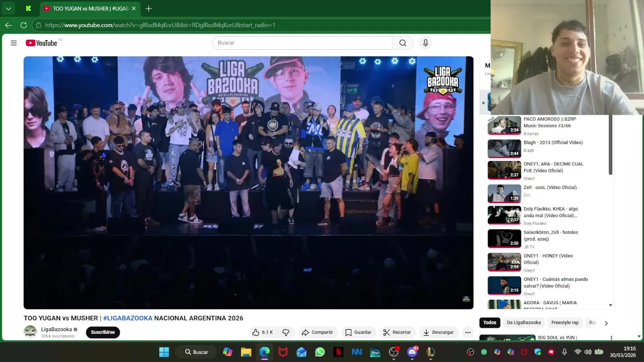Image resolution: width=644 pixels, height=362 pixels.
Task: Play PACO AMOROSO BZRP Music Sessions thumbnail
Action: coord(504,126)
